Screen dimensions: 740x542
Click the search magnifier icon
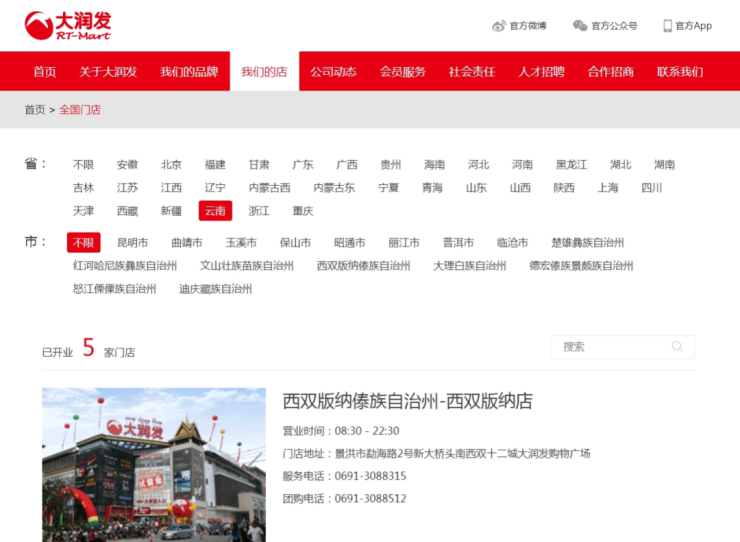pyautogui.click(x=677, y=347)
